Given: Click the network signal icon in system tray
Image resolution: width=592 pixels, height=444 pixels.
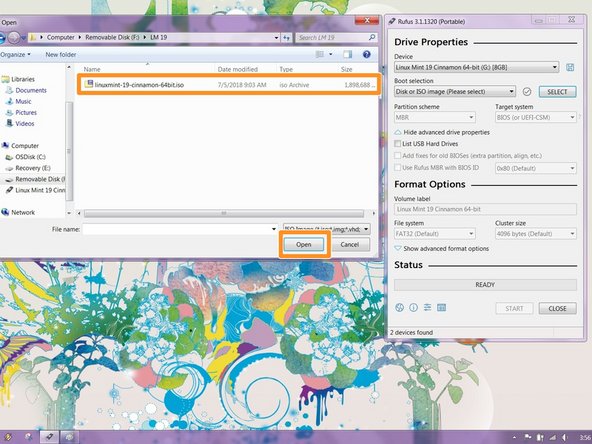Looking at the screenshot, I should (x=553, y=438).
